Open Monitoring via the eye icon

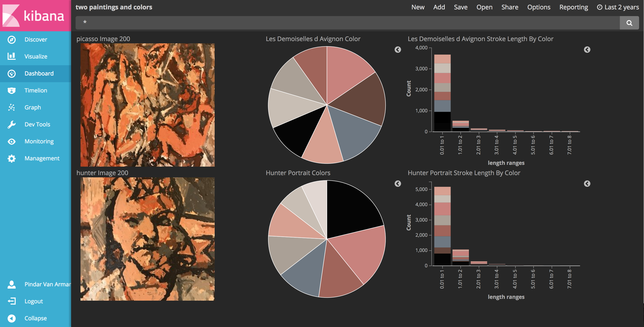coord(11,141)
